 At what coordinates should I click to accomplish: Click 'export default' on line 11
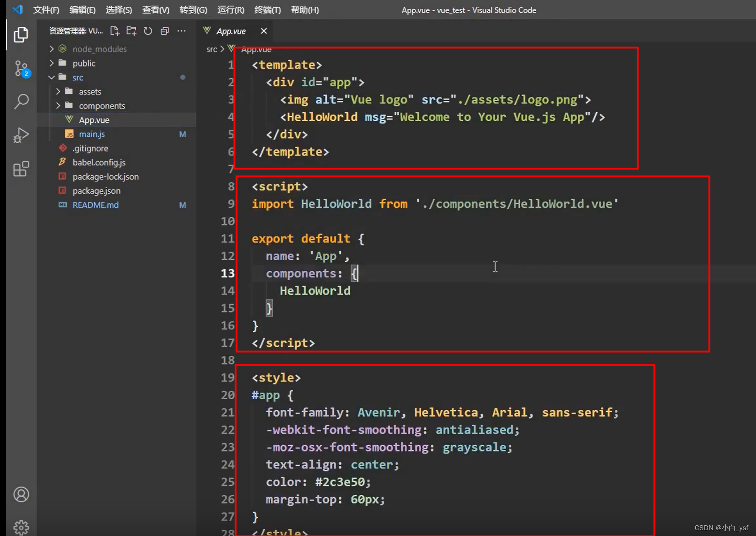[301, 239]
